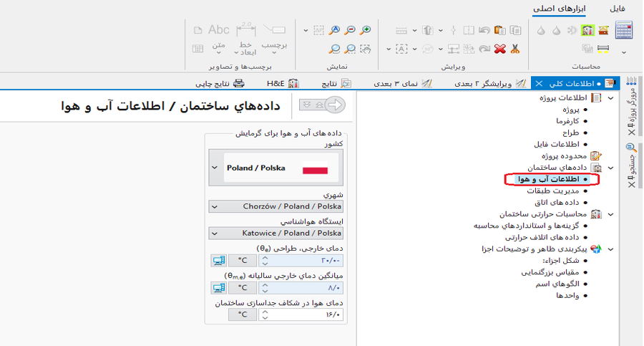Close the اطلاعات کلی tab
The width and height of the screenshot is (644, 346).
(539, 83)
